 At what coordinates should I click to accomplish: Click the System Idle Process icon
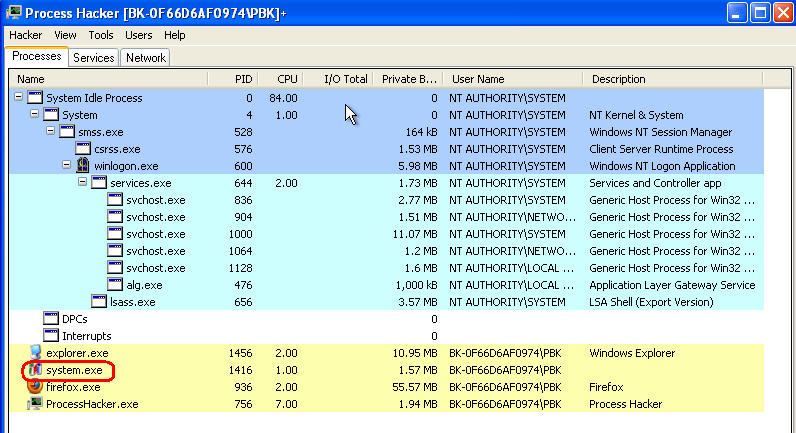35,97
